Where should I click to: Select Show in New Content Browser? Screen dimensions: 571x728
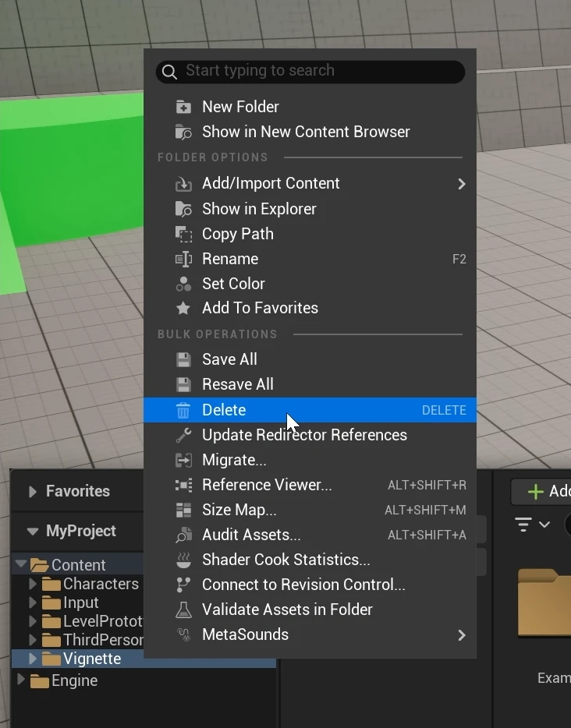310,132
